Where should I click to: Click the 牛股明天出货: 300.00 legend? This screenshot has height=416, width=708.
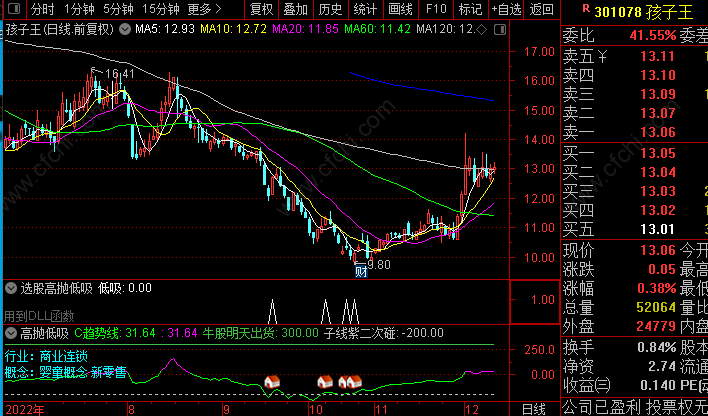(261, 333)
